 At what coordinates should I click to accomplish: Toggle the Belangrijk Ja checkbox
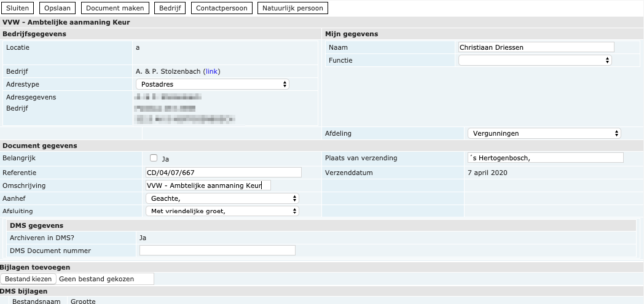tap(154, 158)
